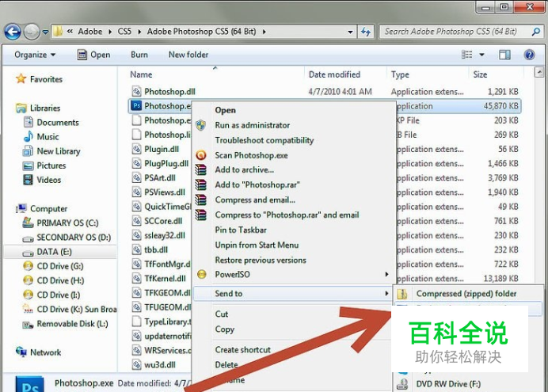Toggle the preview pane icon
The height and width of the screenshot is (392, 548).
pyautogui.click(x=504, y=55)
